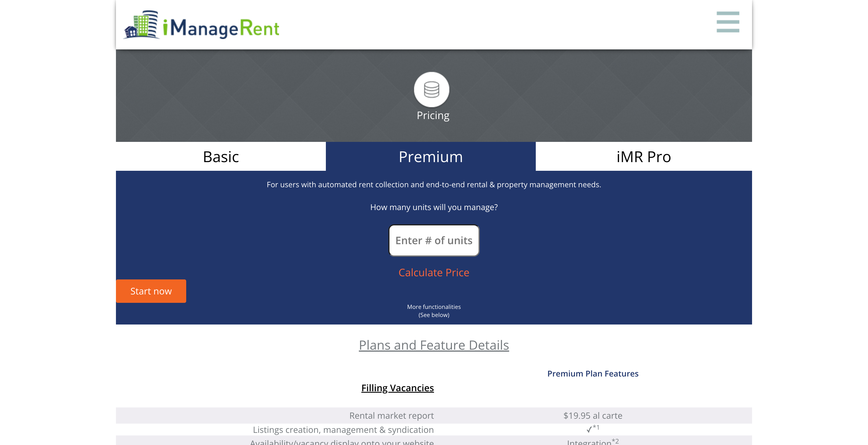Switch to the iMR Pro pricing tab
868x445 pixels.
[x=643, y=156]
